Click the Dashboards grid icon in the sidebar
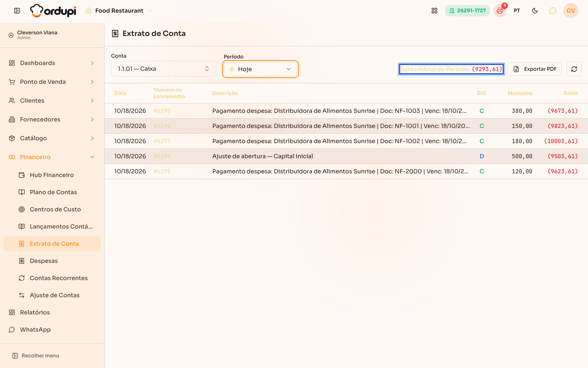The image size is (588, 368). point(12,63)
